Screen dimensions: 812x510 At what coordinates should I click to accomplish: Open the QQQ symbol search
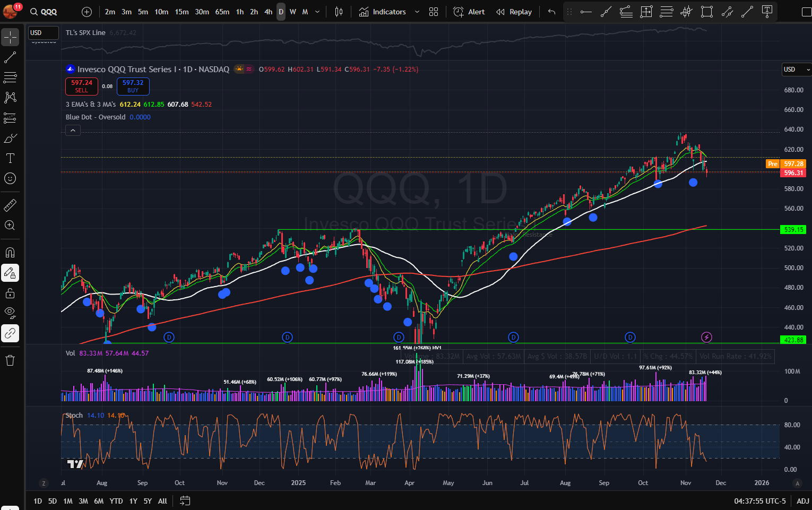click(44, 12)
